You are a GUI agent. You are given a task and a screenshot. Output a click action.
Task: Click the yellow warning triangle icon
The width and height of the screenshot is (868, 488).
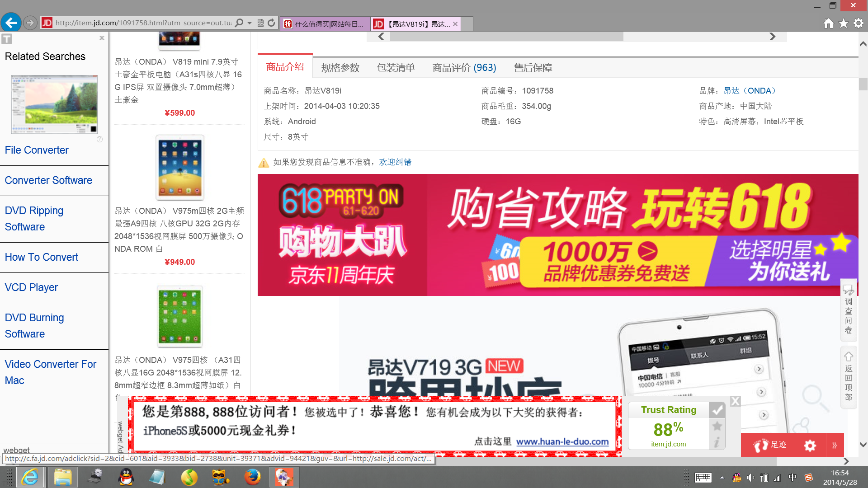[264, 163]
